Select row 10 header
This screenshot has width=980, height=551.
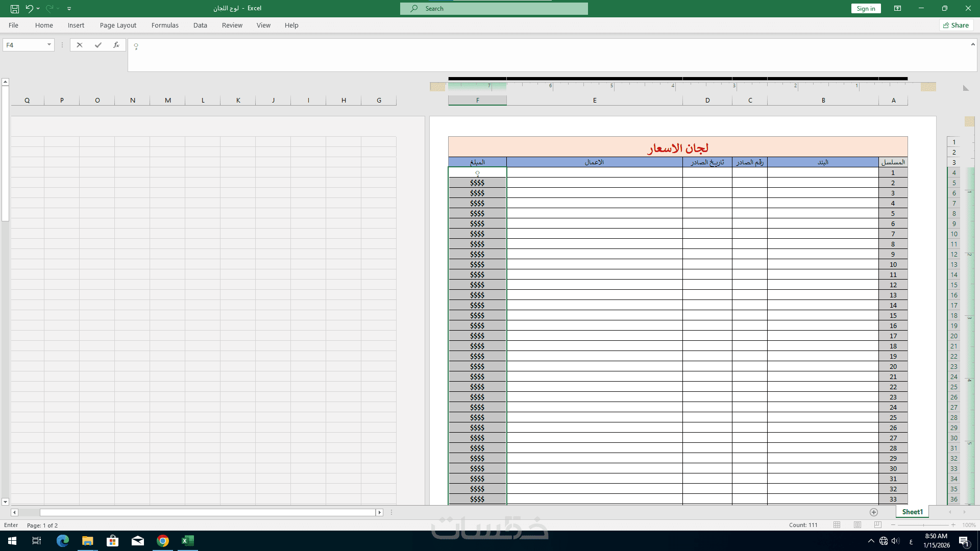[x=954, y=234]
